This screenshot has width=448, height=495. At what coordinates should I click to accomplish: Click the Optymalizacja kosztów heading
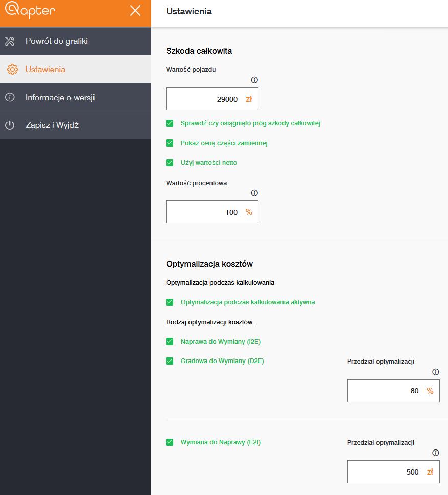(209, 264)
